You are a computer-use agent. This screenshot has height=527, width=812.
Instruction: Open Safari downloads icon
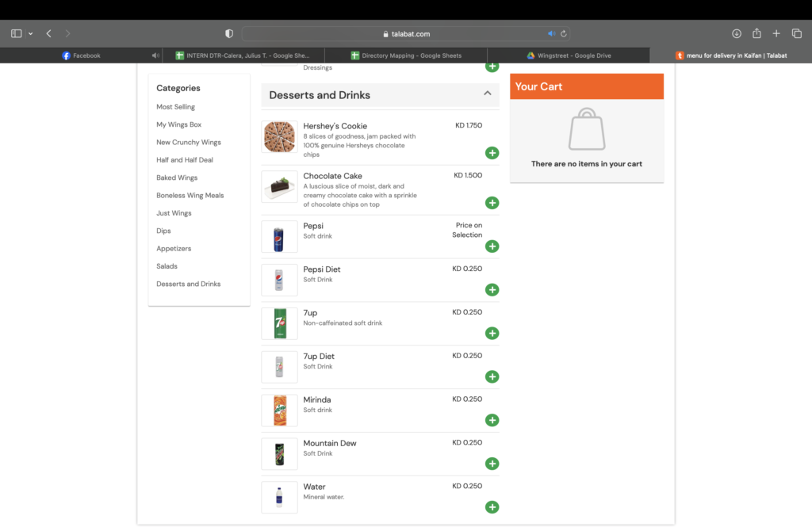click(x=736, y=33)
